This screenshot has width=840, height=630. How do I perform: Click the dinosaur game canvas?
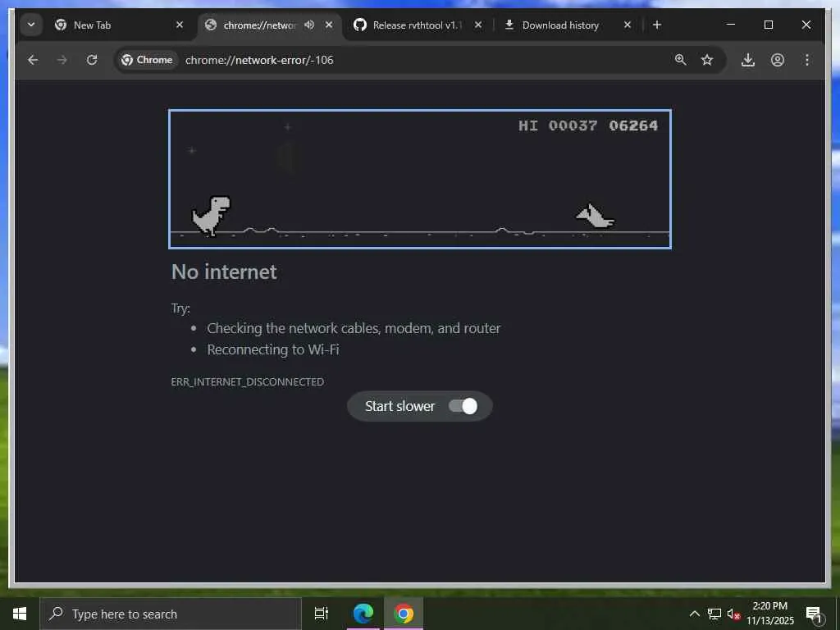(420, 179)
